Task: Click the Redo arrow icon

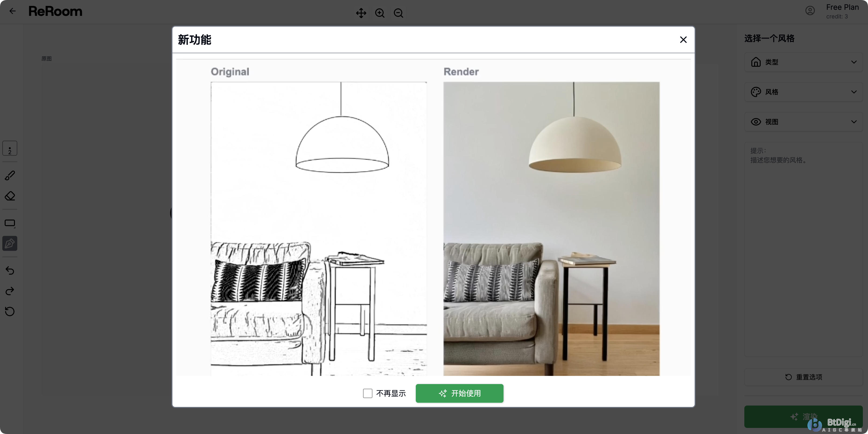Action: coord(10,291)
